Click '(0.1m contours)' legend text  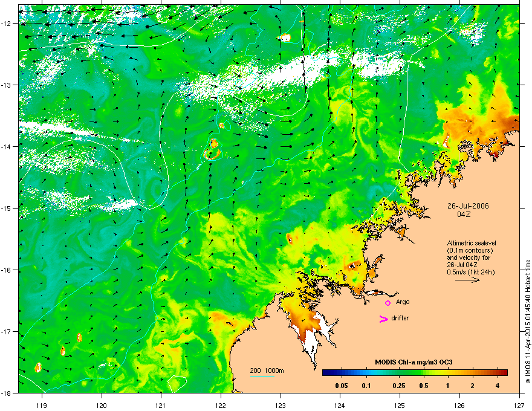470,250
